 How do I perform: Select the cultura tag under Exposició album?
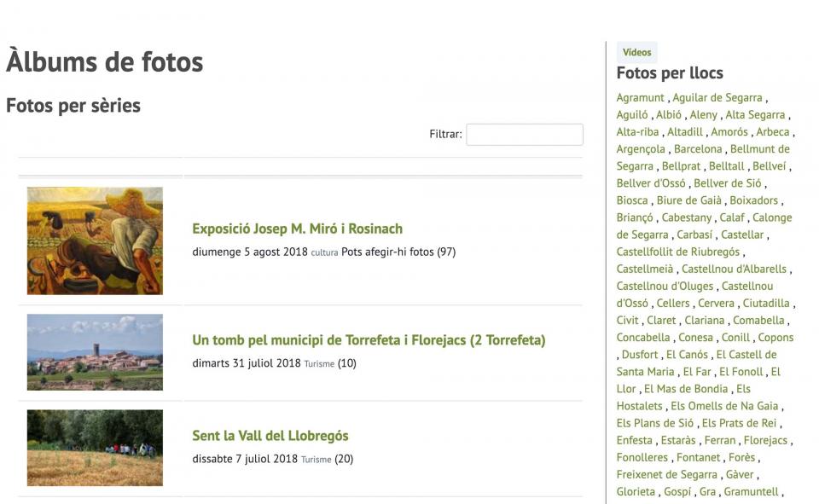pyautogui.click(x=324, y=252)
